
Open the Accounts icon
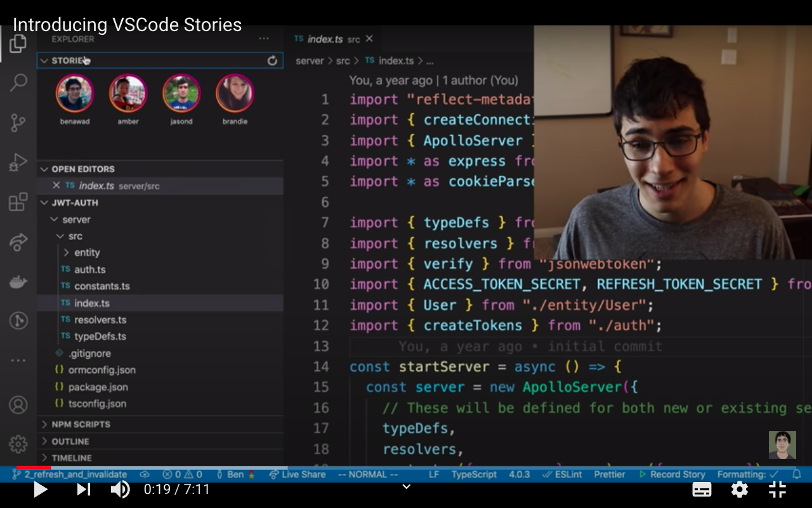tap(18, 404)
